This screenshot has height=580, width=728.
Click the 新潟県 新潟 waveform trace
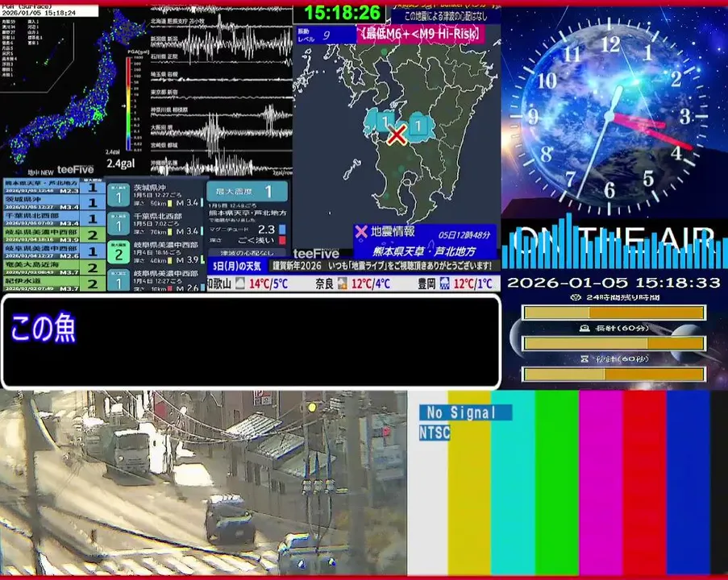click(222, 44)
